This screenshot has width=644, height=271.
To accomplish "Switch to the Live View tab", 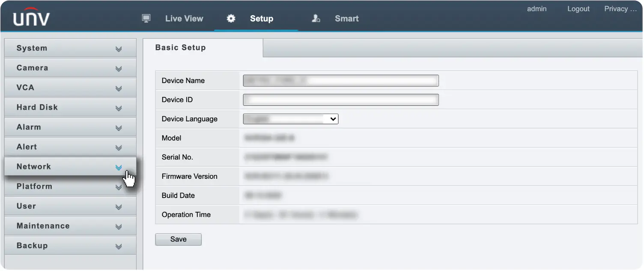I will 184,18.
